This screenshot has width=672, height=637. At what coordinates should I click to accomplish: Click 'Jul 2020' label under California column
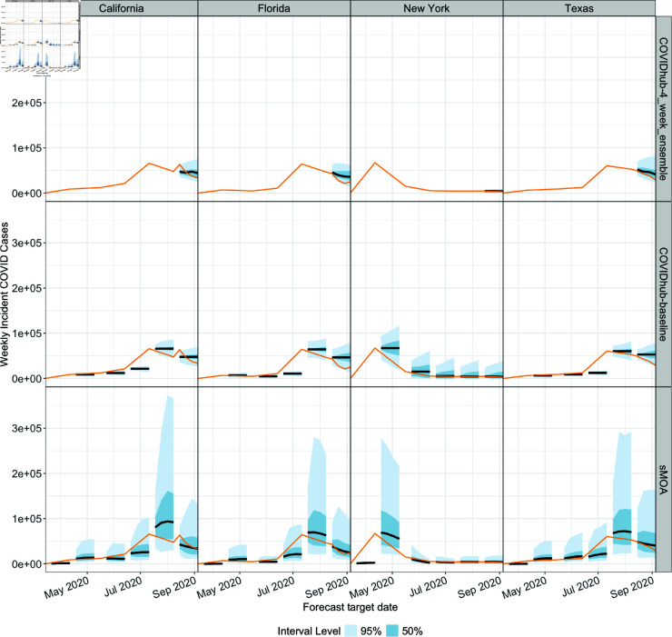[123, 587]
